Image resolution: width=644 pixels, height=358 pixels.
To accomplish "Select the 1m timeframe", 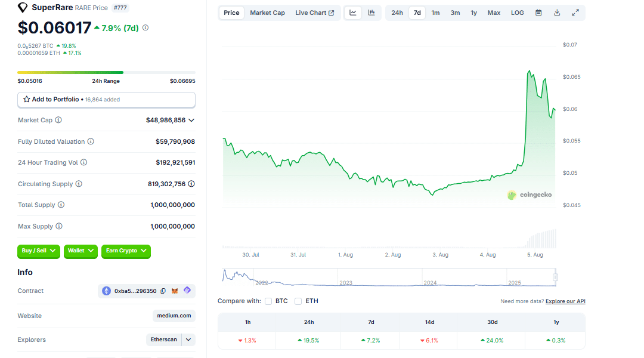I will click(435, 13).
